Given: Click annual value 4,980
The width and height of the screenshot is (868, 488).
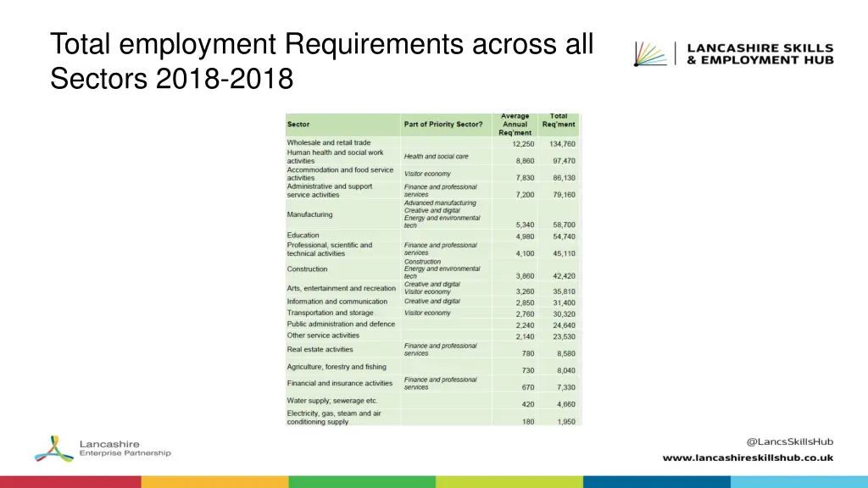Looking at the screenshot, I should [526, 237].
